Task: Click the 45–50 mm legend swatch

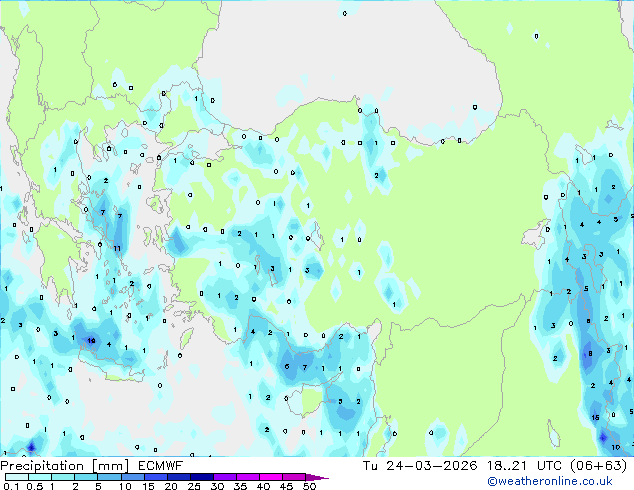Action: coord(294,477)
